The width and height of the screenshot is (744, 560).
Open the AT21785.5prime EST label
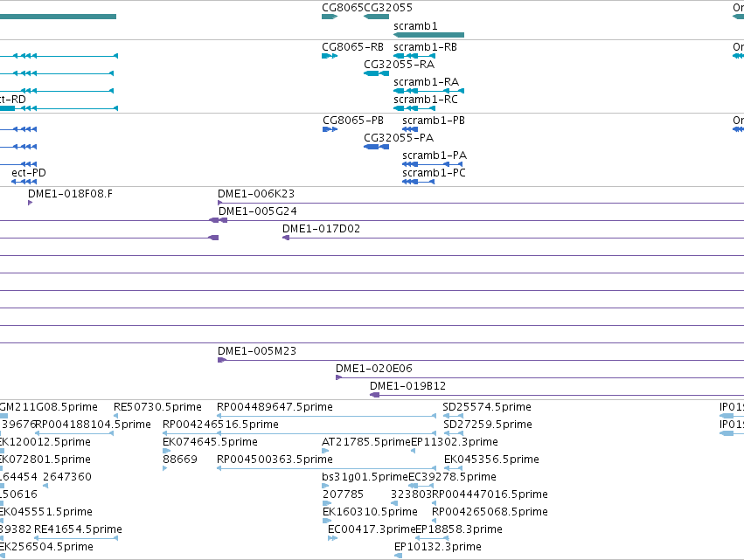[x=365, y=442]
